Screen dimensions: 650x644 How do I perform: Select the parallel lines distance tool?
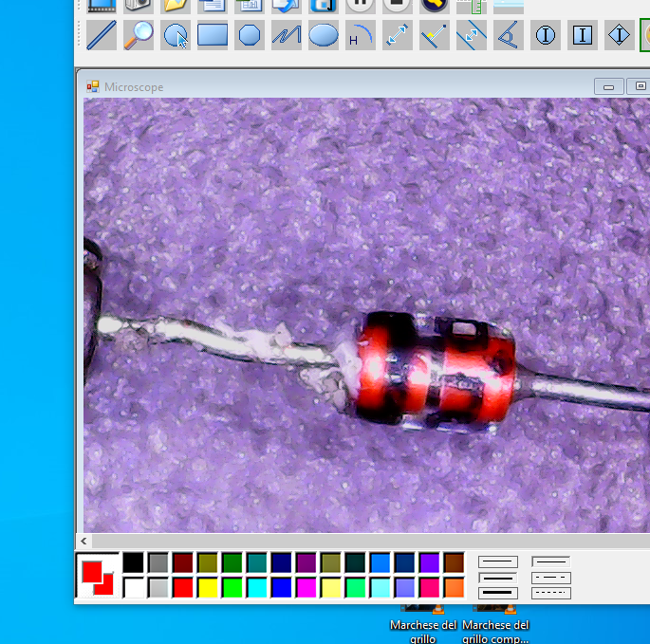472,35
